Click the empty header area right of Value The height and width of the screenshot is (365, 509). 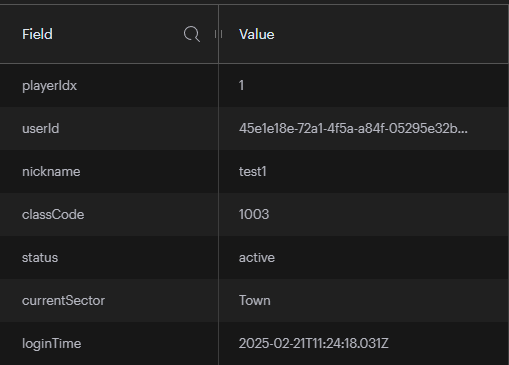tap(390, 34)
